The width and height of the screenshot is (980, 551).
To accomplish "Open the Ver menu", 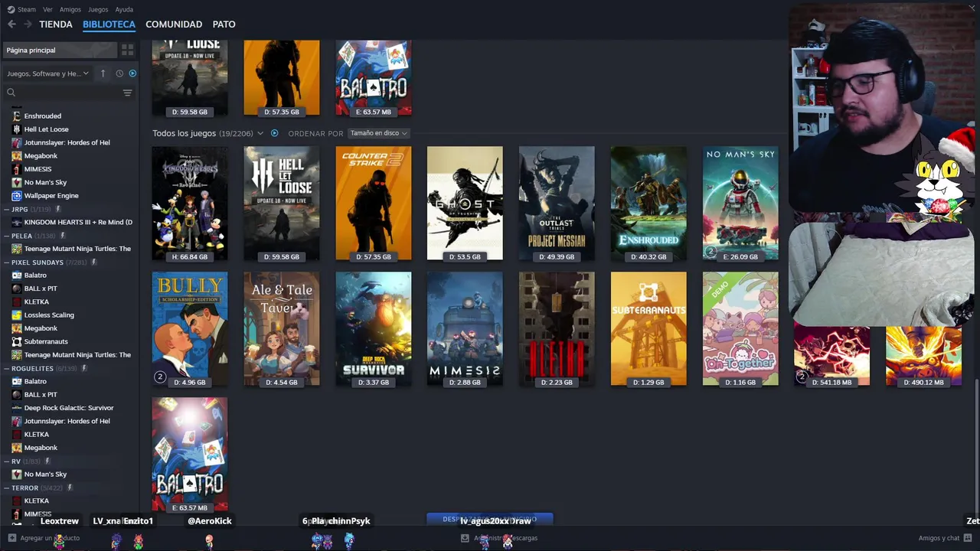I will coord(47,9).
